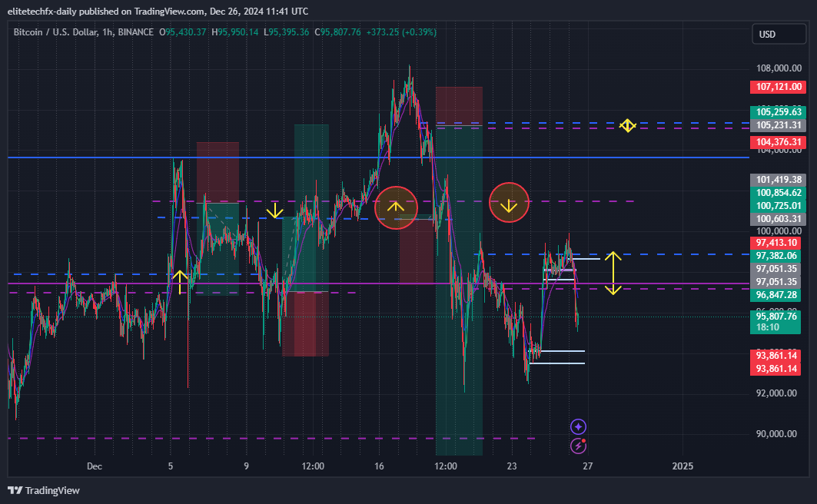Open the purple star event icon
This screenshot has height=504, width=817.
[x=579, y=427]
